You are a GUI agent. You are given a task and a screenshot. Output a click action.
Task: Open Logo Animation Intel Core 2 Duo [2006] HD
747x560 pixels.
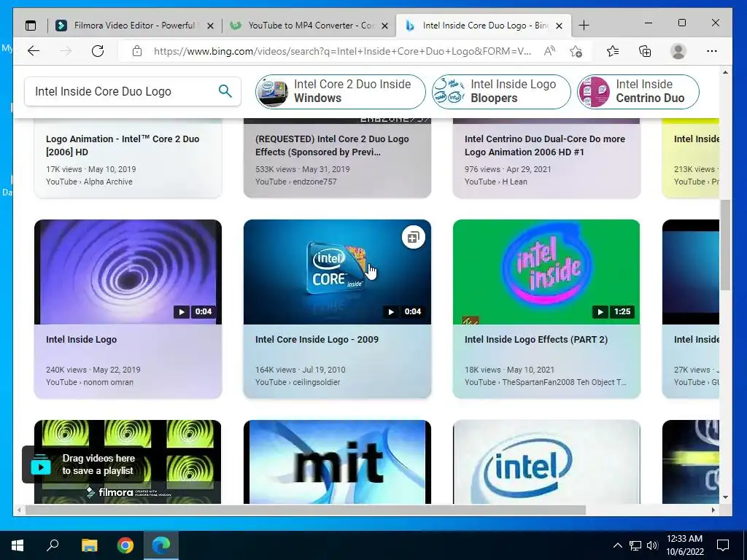pos(123,145)
